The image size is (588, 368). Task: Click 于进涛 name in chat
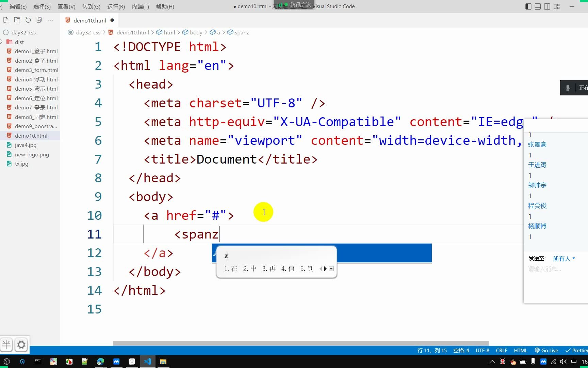pos(537,165)
